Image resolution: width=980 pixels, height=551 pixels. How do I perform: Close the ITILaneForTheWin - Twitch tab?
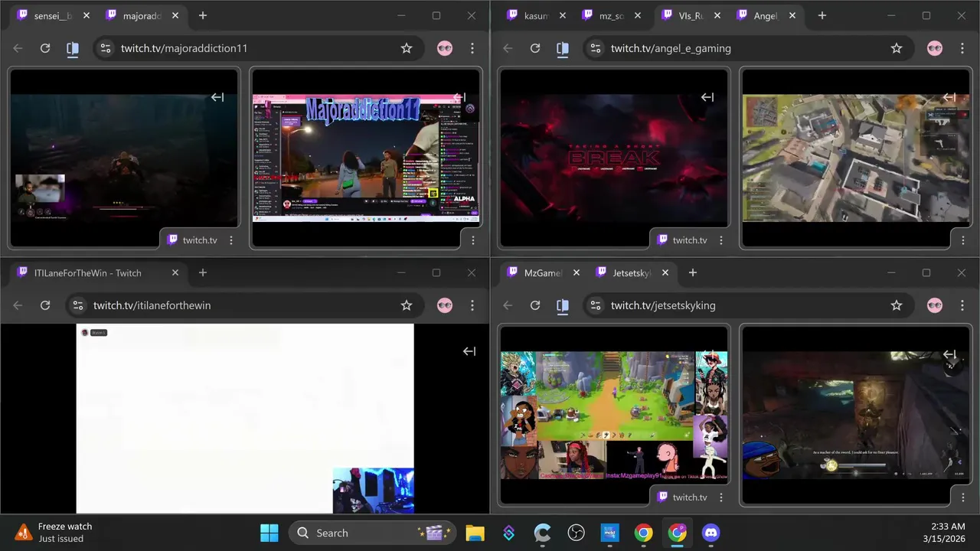[175, 272]
